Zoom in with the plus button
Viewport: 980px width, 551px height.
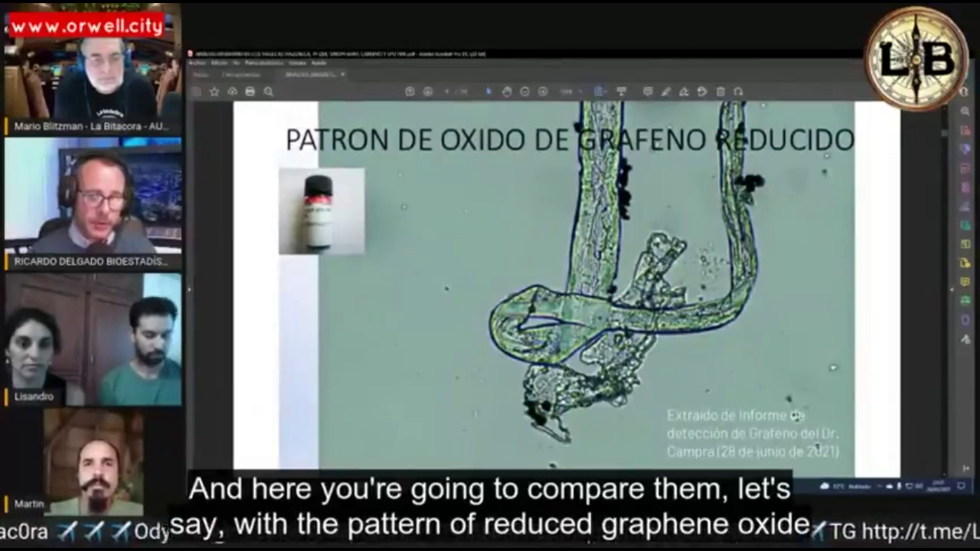543,92
